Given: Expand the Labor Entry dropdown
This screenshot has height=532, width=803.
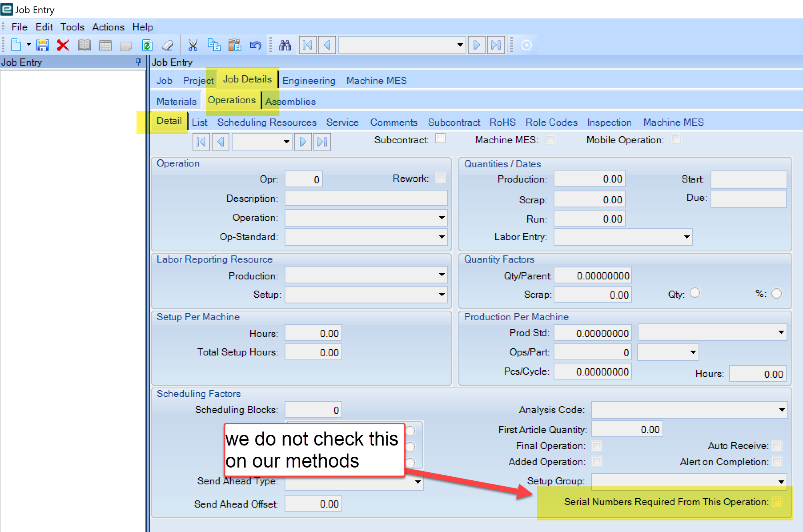Looking at the screenshot, I should tap(687, 237).
